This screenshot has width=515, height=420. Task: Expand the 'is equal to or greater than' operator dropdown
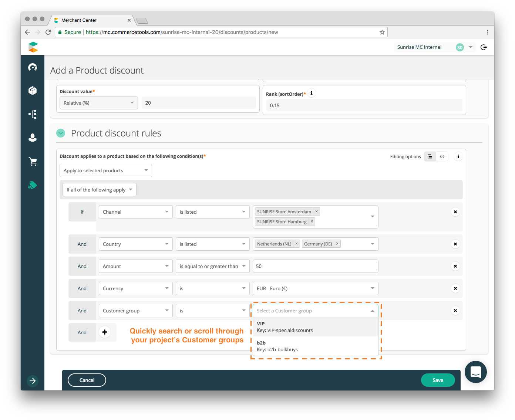coord(212,266)
